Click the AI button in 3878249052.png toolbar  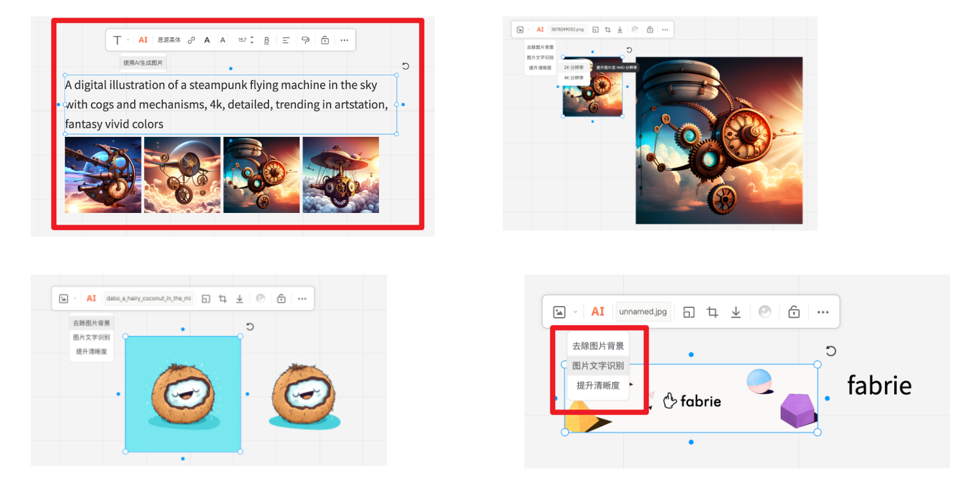540,29
